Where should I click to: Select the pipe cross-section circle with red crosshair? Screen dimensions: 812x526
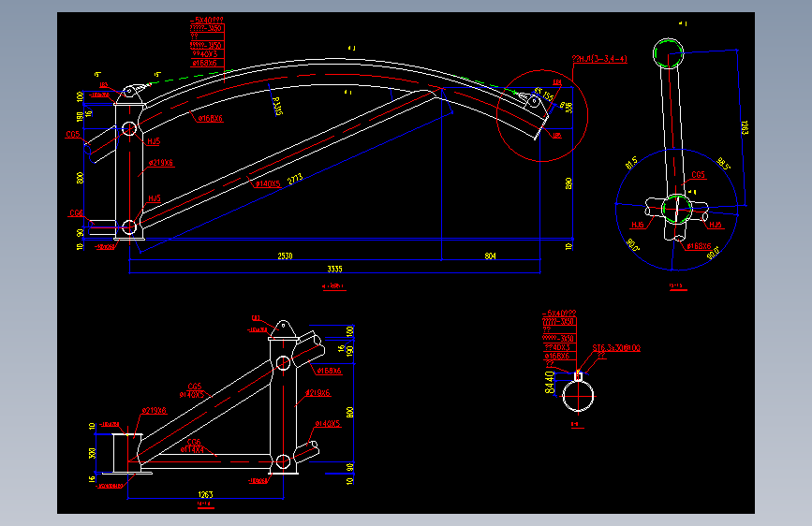point(578,396)
